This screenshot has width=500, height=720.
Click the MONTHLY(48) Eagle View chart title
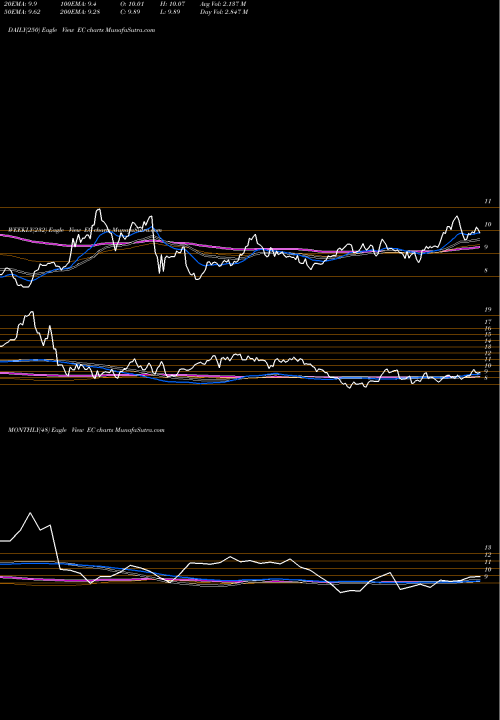[x=86, y=430]
